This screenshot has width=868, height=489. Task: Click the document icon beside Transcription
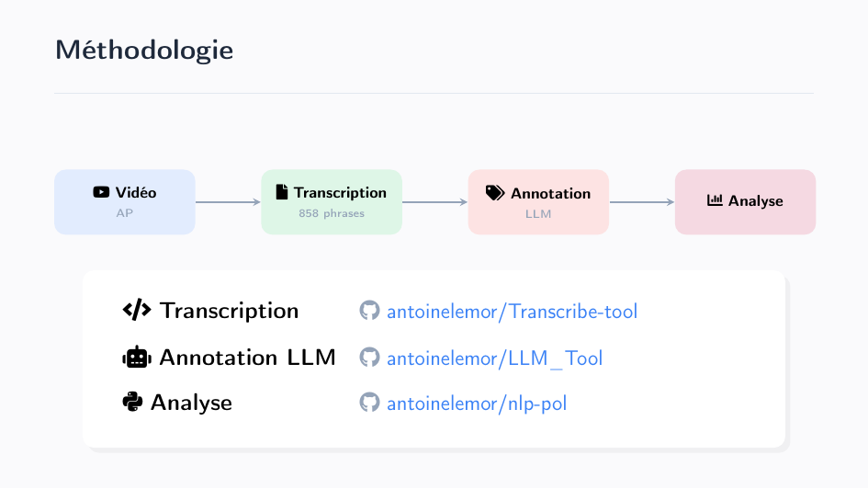click(x=282, y=192)
